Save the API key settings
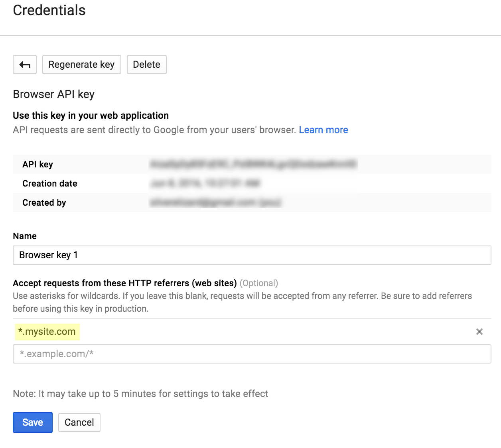Viewport: 501px width, 448px height. click(x=32, y=422)
